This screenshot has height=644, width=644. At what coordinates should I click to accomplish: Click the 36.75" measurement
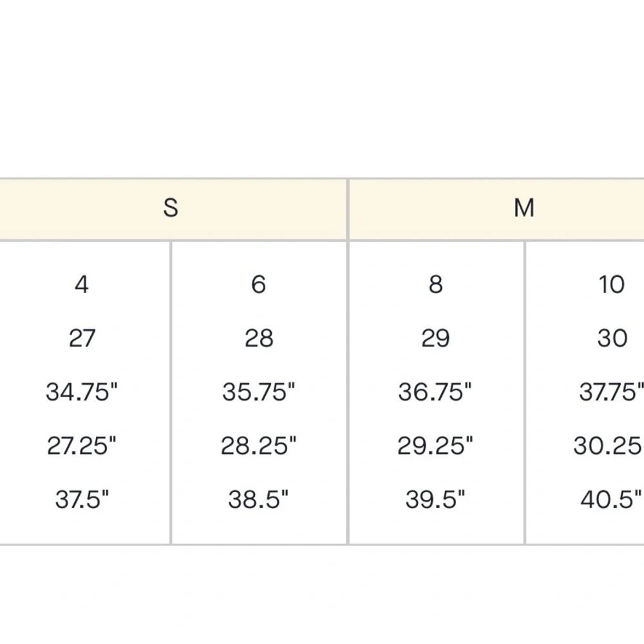[435, 392]
